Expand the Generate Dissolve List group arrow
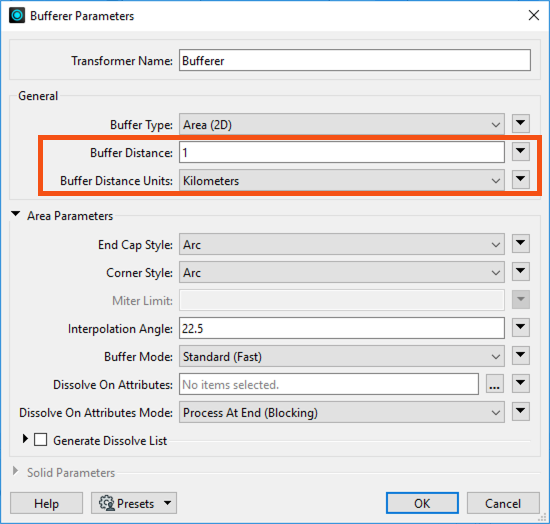Image resolution: width=550 pixels, height=524 pixels. pyautogui.click(x=25, y=439)
